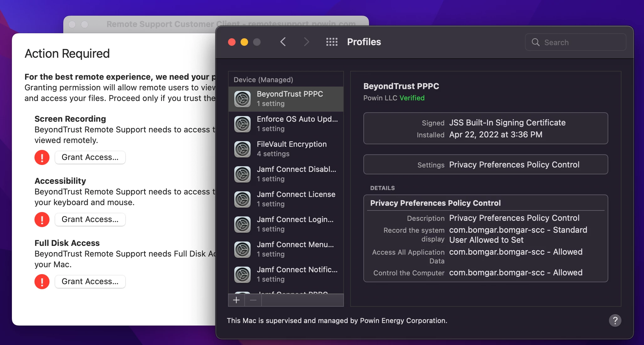This screenshot has height=345, width=644.
Task: Grant Access for Screen Recording
Action: point(90,157)
